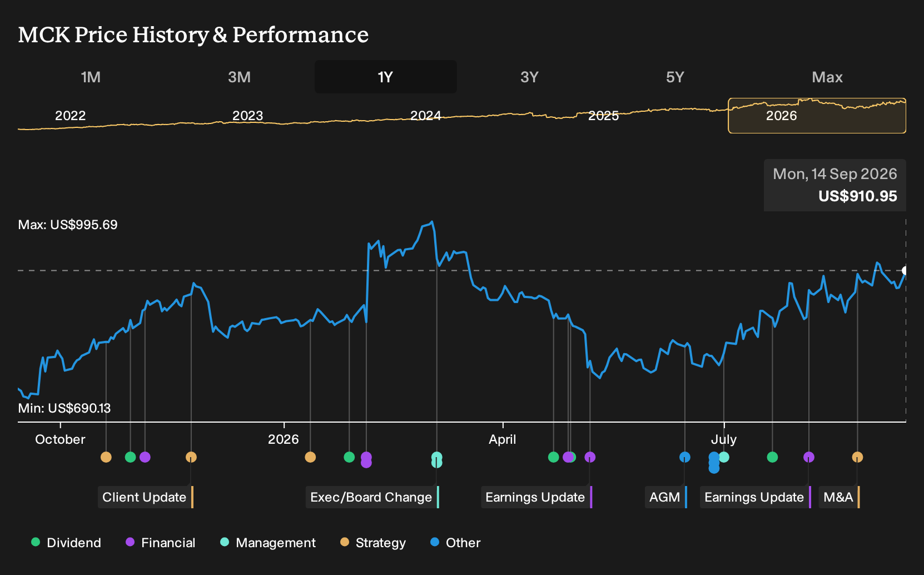Open the M&A event label
The width and height of the screenshot is (924, 575).
pyautogui.click(x=839, y=497)
